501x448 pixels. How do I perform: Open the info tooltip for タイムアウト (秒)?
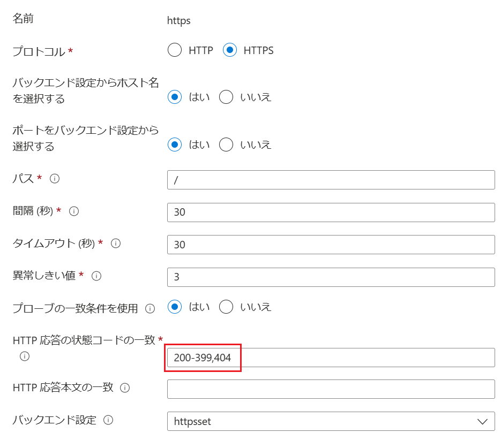[116, 244]
